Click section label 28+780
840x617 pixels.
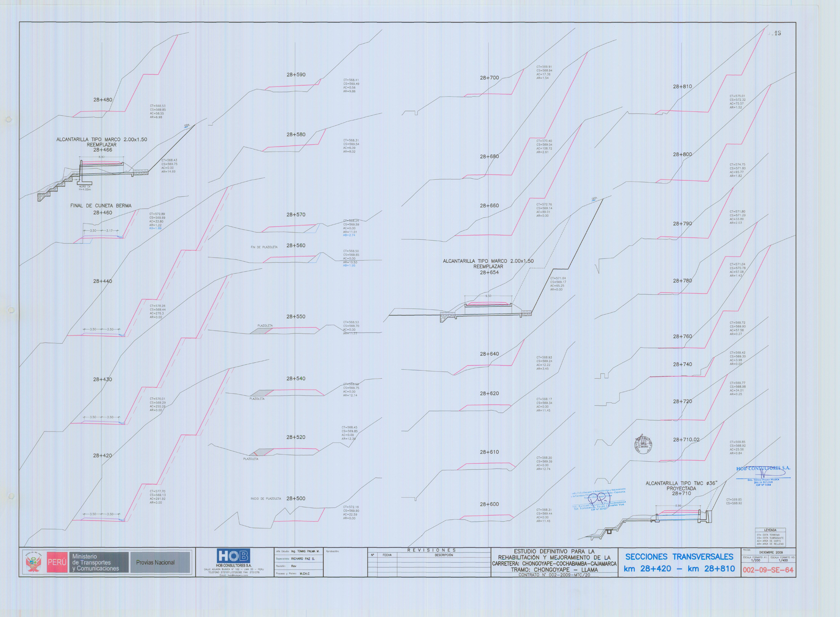click(682, 281)
